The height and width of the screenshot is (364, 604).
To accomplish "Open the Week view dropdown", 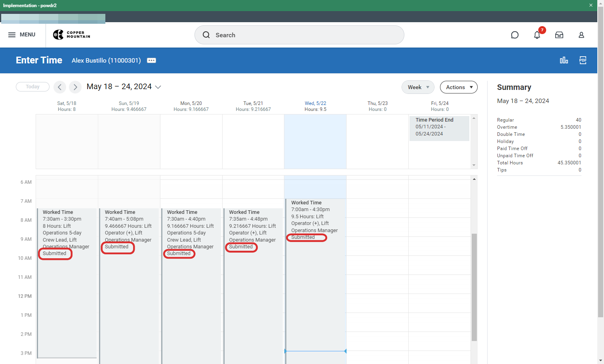I will tap(418, 87).
